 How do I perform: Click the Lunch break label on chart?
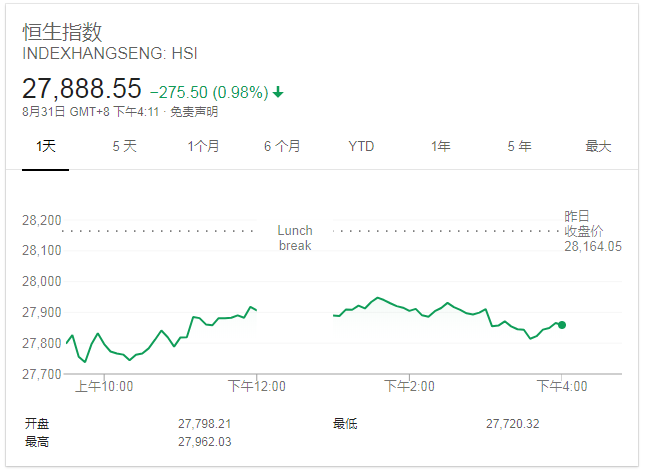tap(295, 238)
